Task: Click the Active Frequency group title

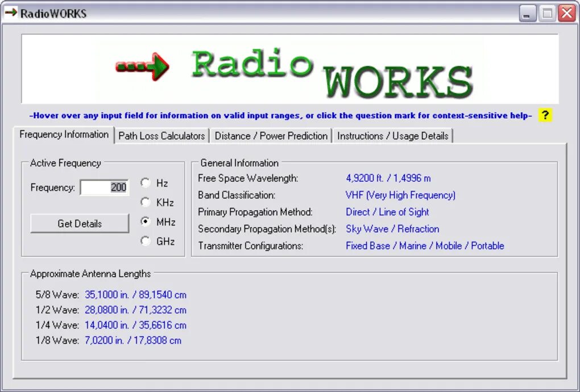Action: tap(65, 163)
